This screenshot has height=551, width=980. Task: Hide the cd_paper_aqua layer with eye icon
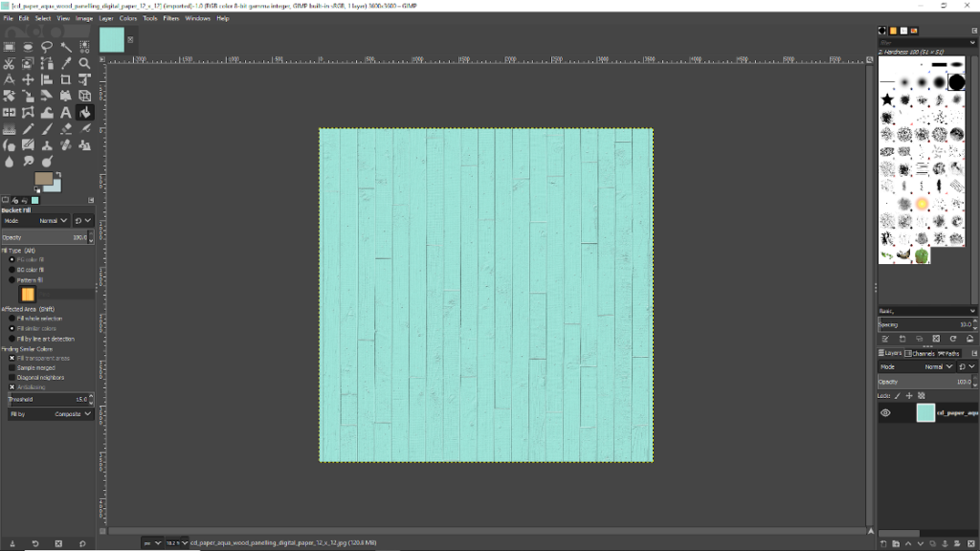(885, 413)
